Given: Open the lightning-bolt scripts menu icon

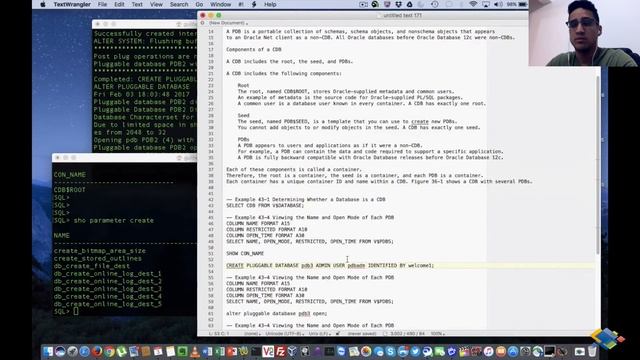Looking at the screenshot, I should (x=254, y=4).
